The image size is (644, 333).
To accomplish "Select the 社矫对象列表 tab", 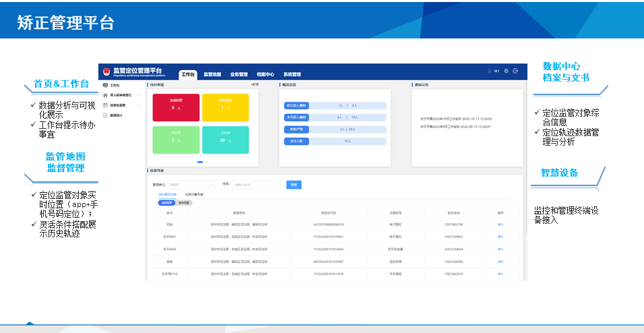I will click(x=194, y=194).
